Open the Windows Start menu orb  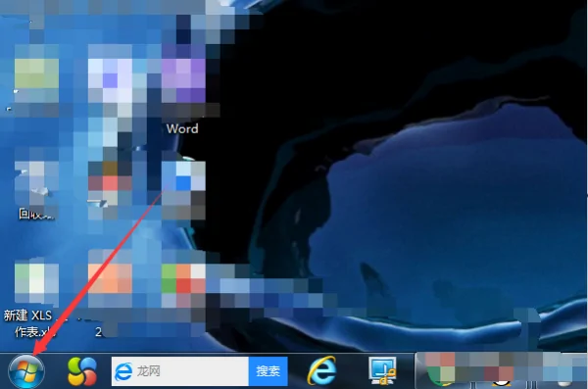pos(26,371)
